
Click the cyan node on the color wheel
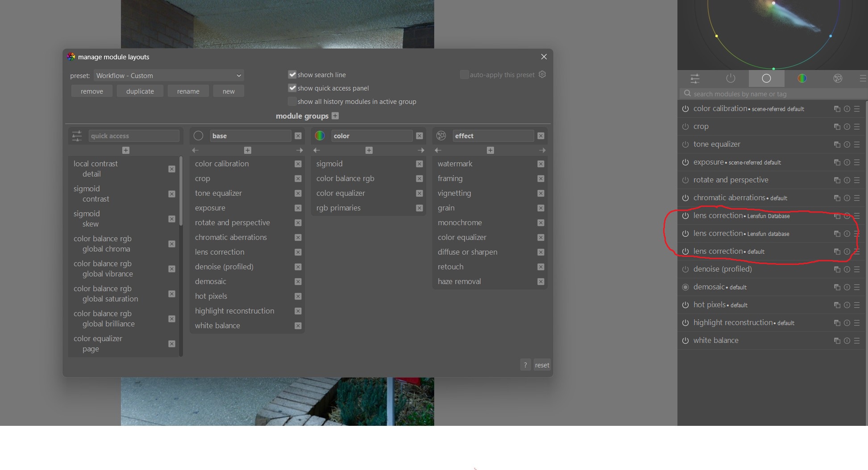tap(831, 36)
